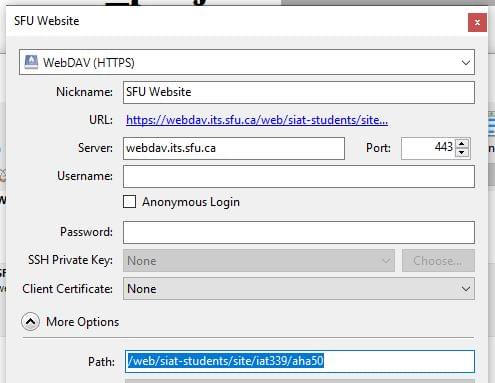The width and height of the screenshot is (495, 383).
Task: Decrease the port number with down arrow
Action: [462, 153]
